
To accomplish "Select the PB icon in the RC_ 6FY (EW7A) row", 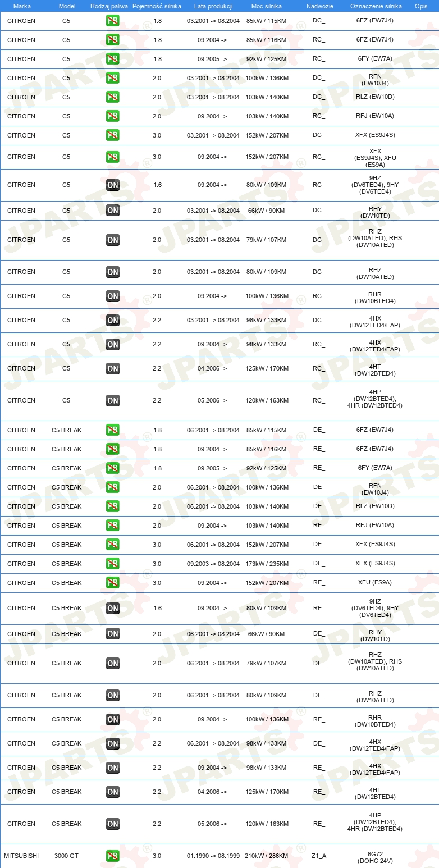I will [x=112, y=59].
